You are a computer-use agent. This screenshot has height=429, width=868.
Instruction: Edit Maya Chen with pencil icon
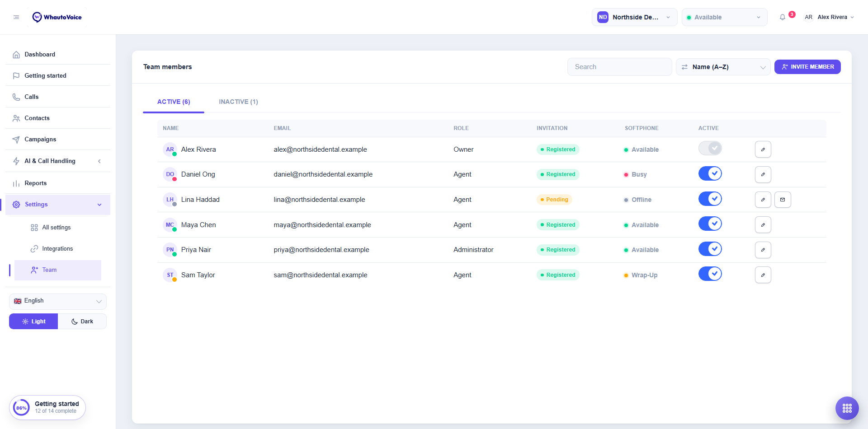click(x=763, y=225)
